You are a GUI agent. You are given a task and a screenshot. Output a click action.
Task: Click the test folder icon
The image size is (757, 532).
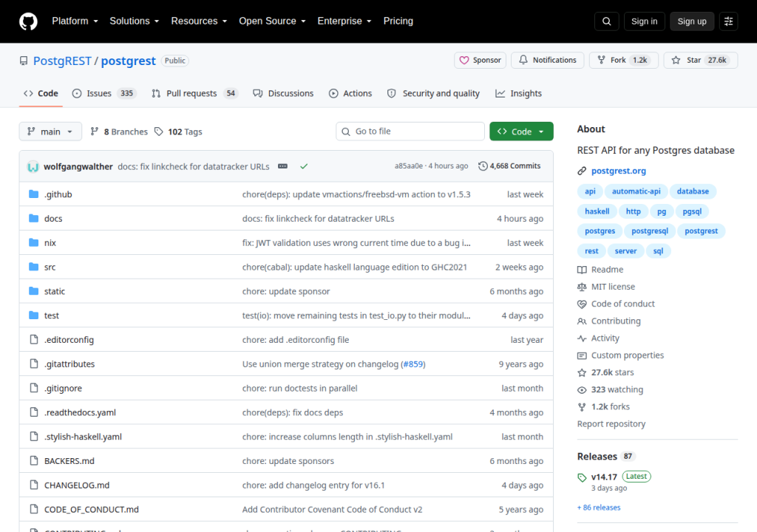coord(34,316)
